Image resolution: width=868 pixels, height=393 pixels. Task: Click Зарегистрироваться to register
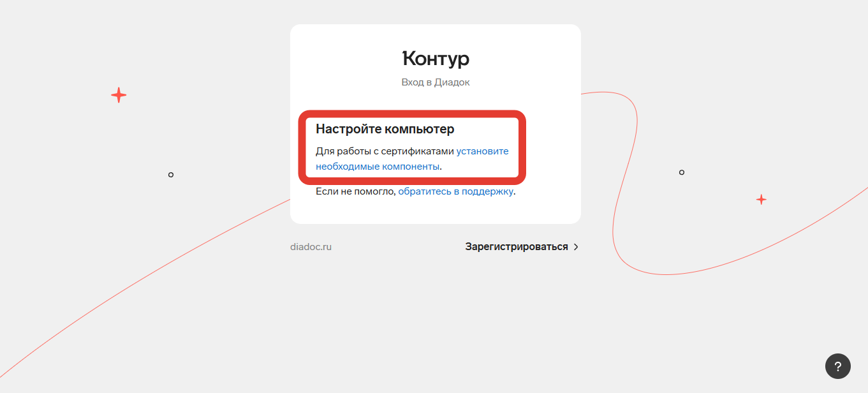coord(516,247)
